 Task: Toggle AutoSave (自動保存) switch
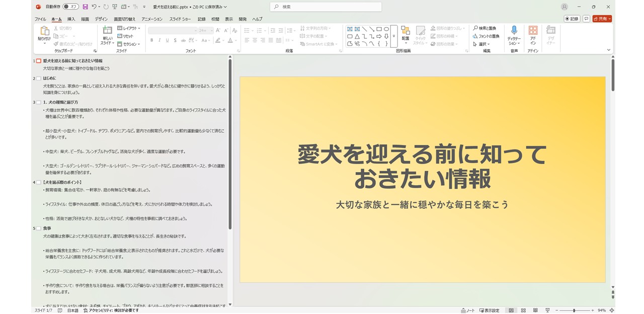[x=70, y=7]
